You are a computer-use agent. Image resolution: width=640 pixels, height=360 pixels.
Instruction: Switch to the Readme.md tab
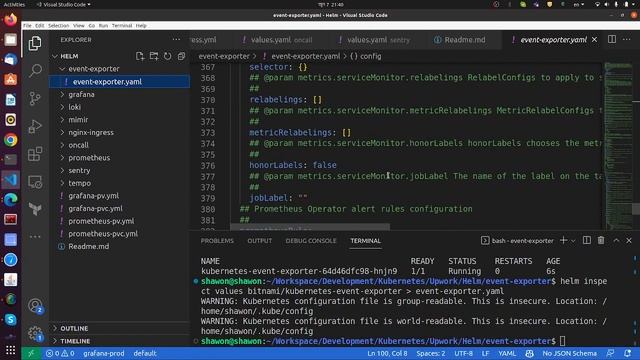pyautogui.click(x=465, y=40)
